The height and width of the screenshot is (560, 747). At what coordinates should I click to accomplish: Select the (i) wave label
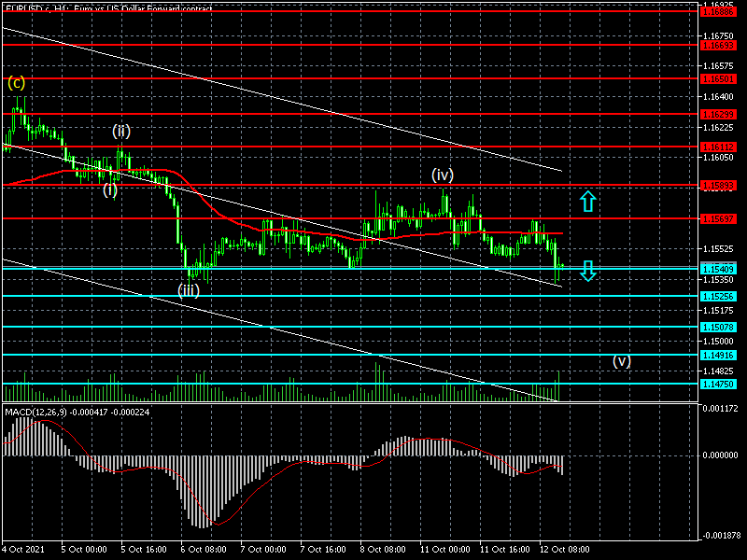pyautogui.click(x=110, y=189)
